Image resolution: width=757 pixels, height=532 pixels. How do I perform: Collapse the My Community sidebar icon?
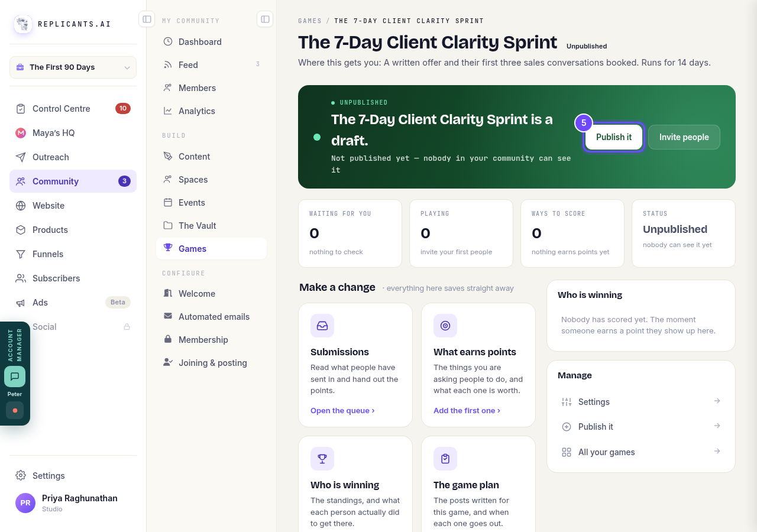click(x=265, y=20)
